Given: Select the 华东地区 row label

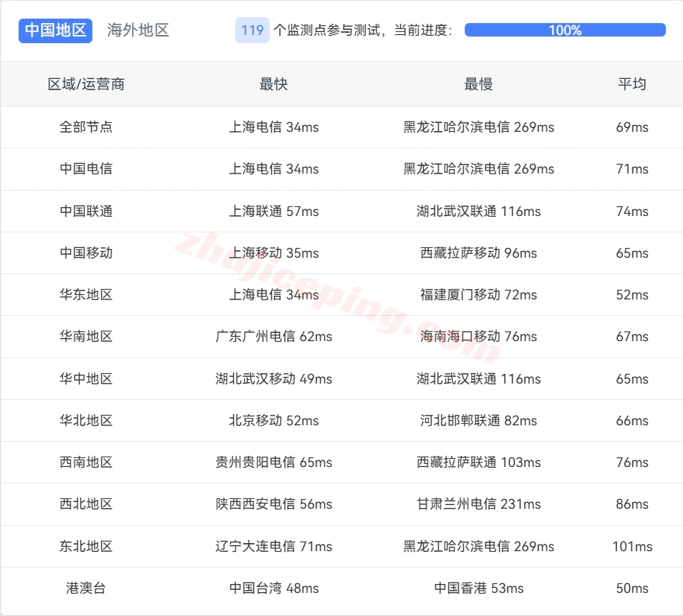Looking at the screenshot, I should click(86, 295).
